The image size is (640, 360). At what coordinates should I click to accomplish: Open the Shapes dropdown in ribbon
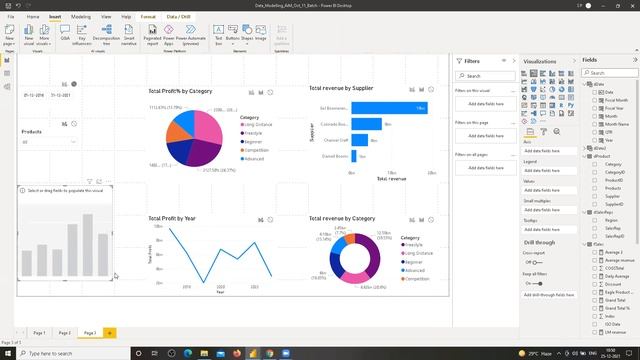[247, 35]
